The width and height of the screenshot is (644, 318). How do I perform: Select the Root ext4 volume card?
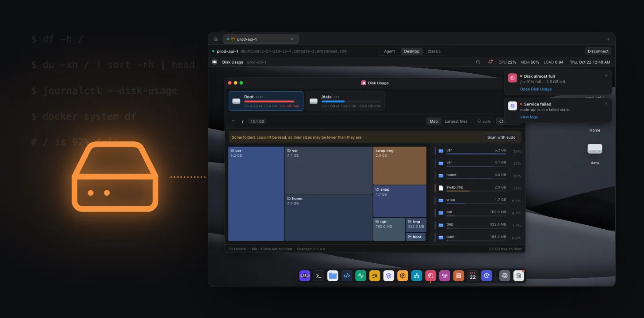266,101
